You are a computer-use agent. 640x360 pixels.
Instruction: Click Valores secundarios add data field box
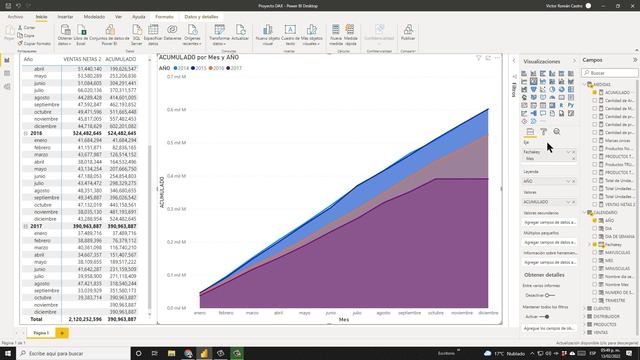click(x=550, y=222)
